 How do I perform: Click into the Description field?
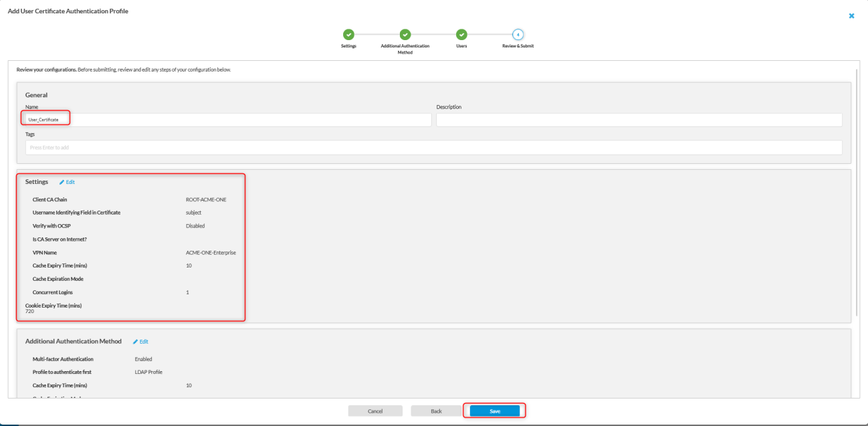coord(639,120)
